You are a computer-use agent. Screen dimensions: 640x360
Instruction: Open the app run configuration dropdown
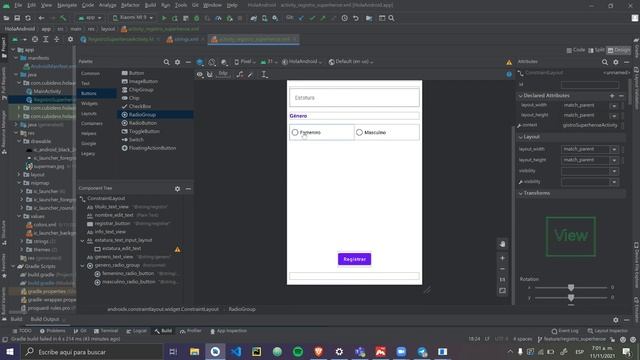(89, 18)
